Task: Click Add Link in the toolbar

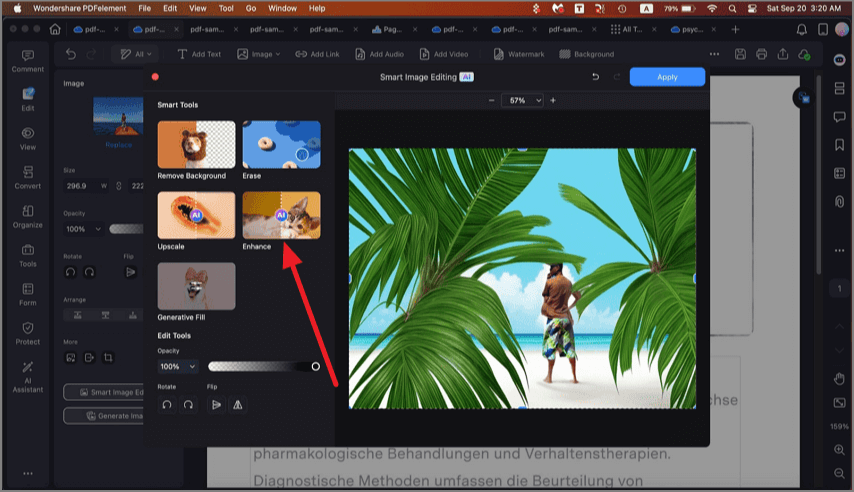Action: [317, 54]
